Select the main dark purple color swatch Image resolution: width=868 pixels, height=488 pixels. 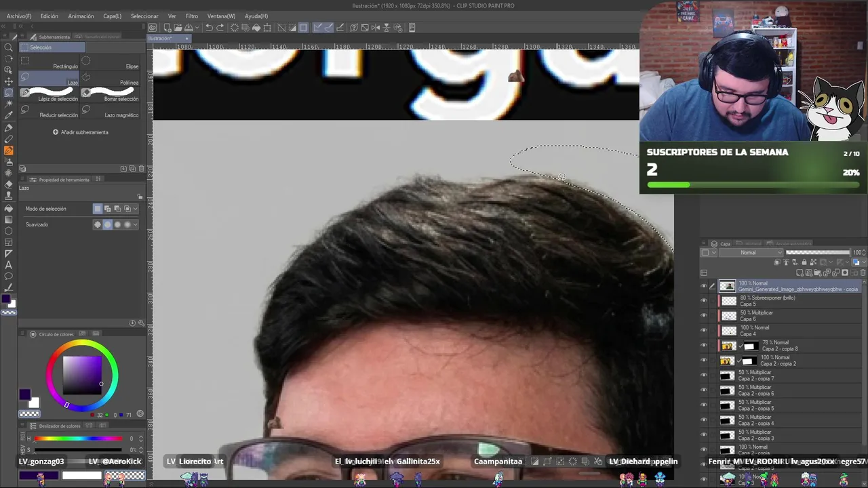pos(25,394)
